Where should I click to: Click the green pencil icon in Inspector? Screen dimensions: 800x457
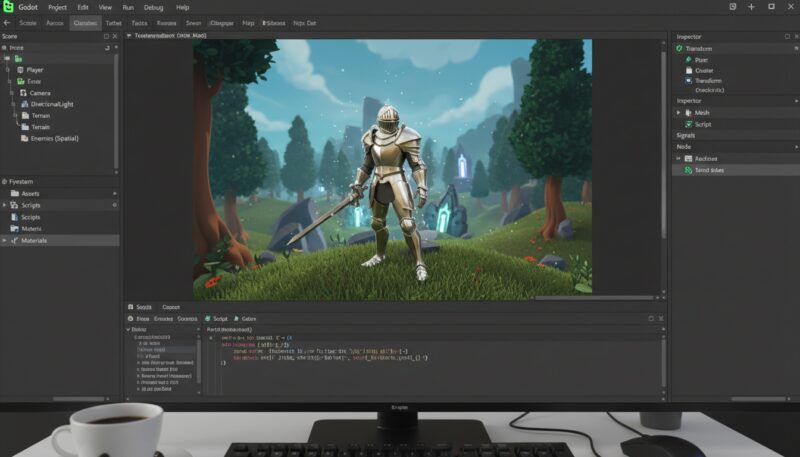tap(689, 60)
